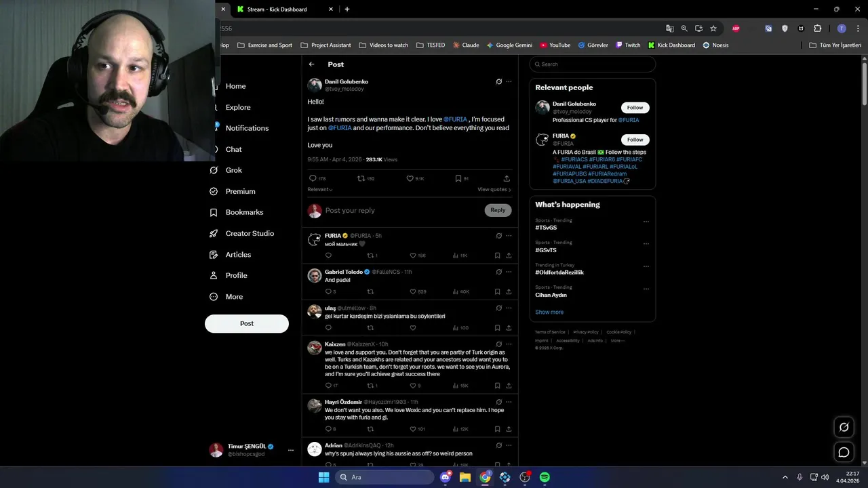Like FURIA's reply with 186 likes
This screenshot has width=868, height=488.
(413, 256)
